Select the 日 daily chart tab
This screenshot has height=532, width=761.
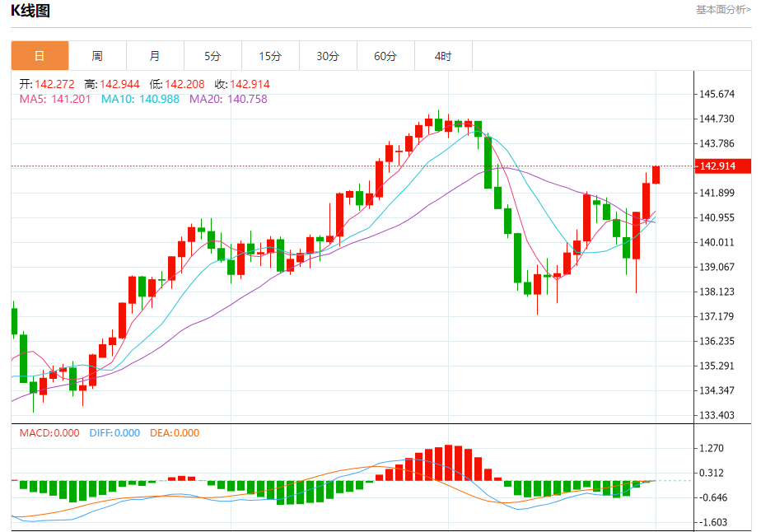(x=40, y=56)
